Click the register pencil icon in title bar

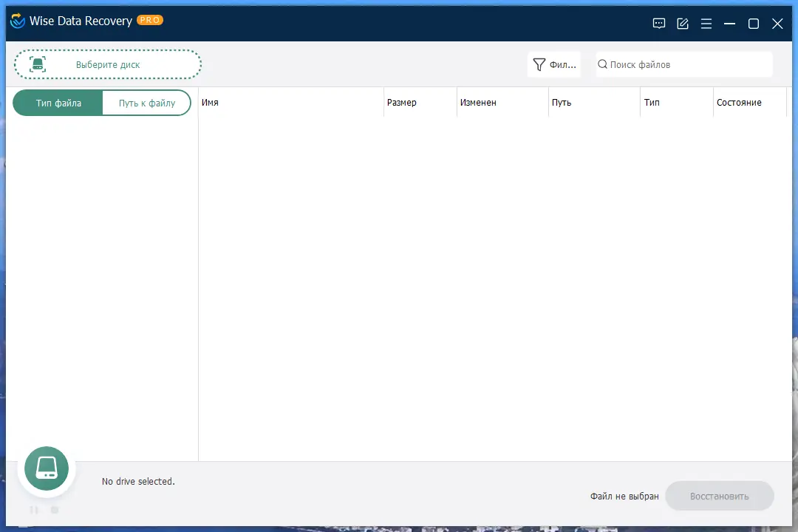point(682,23)
